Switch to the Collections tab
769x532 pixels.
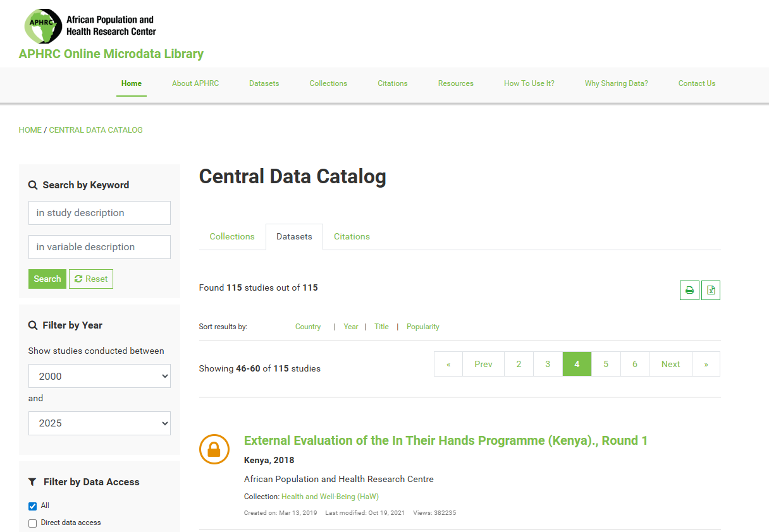232,237
